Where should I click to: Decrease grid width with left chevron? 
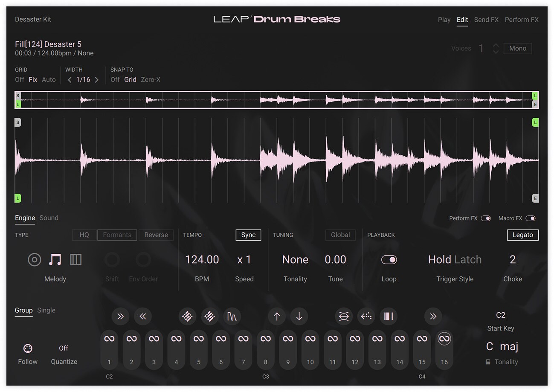coord(70,80)
